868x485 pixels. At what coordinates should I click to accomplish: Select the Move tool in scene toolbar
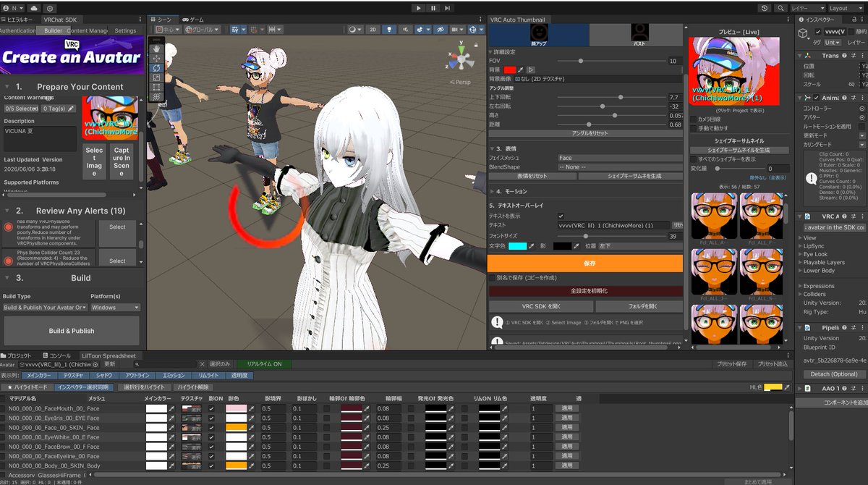156,58
